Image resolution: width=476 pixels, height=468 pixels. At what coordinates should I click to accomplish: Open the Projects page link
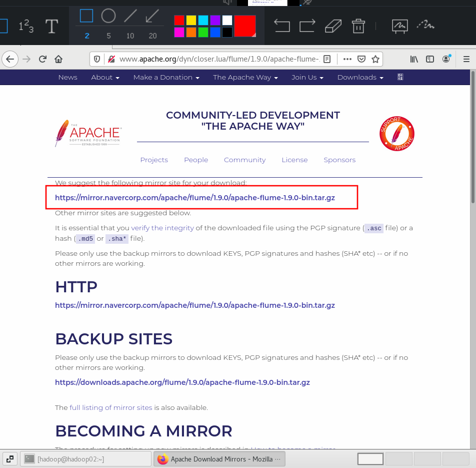click(154, 160)
